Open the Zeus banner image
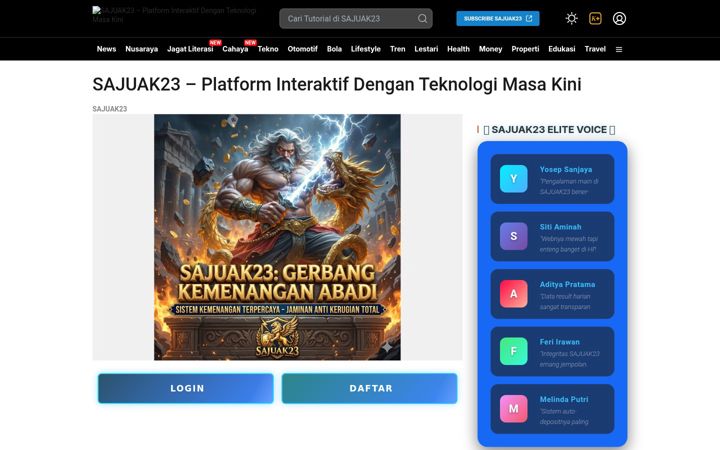 277,237
